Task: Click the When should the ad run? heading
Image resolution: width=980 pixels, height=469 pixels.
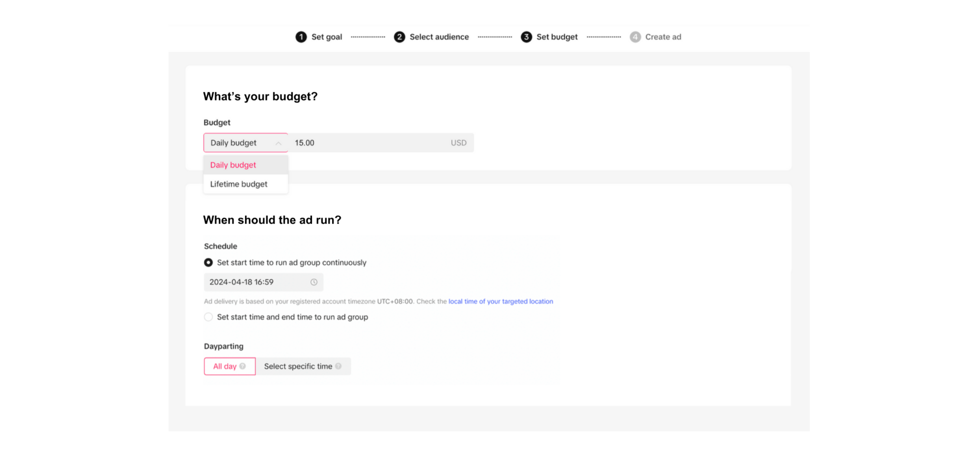Action: (272, 220)
